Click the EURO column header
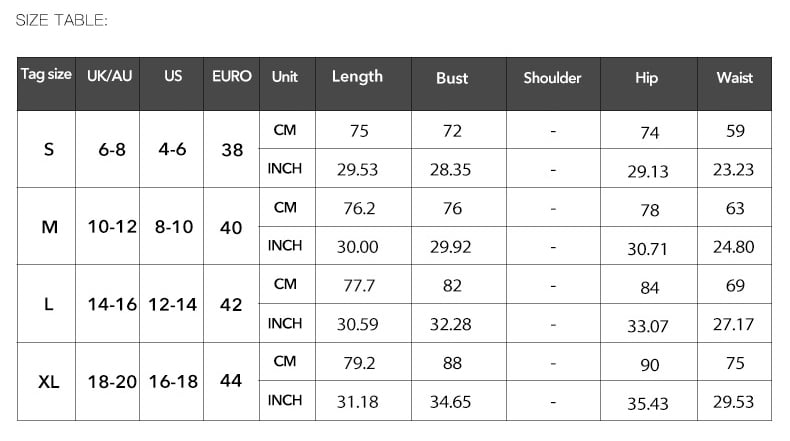This screenshot has width=790, height=441. pos(232,76)
